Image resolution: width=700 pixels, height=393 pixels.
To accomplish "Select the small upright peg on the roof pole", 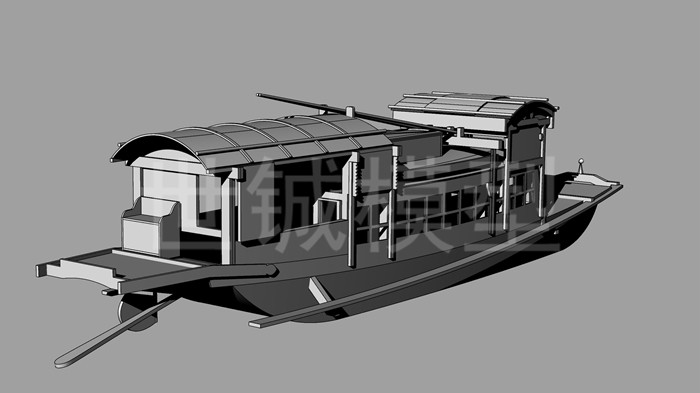I will (350, 112).
